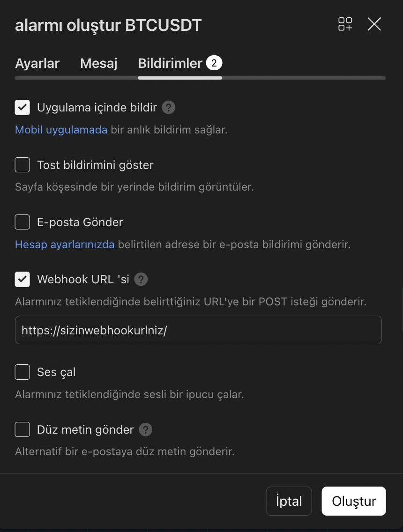Check the E-posta Gönder option
403x532 pixels.
(x=22, y=222)
